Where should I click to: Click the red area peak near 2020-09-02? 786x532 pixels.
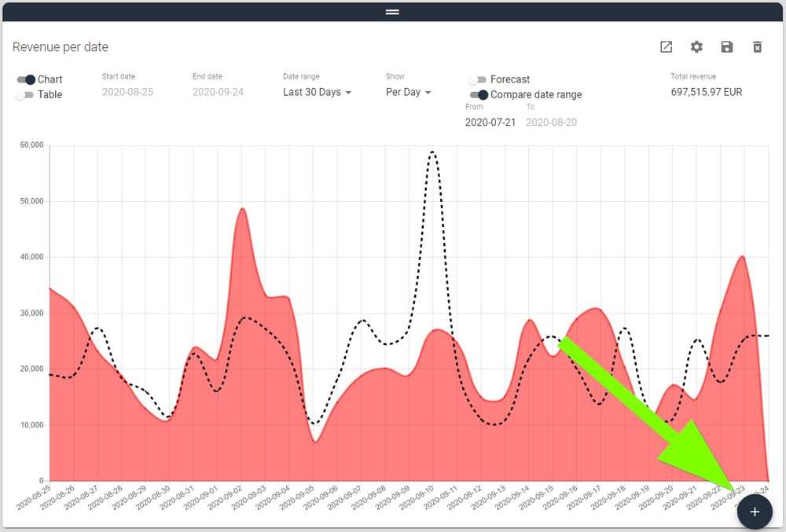(243, 209)
